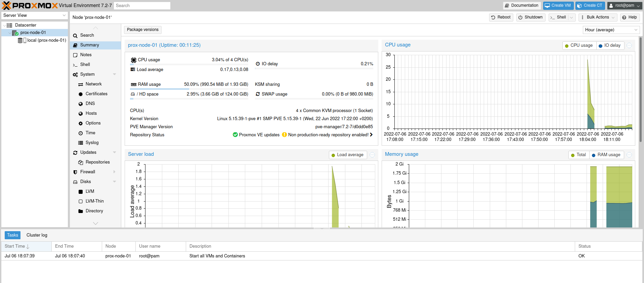Screen dimensions: 644x283
Task: Open the Notes menu item
Action: pos(86,55)
